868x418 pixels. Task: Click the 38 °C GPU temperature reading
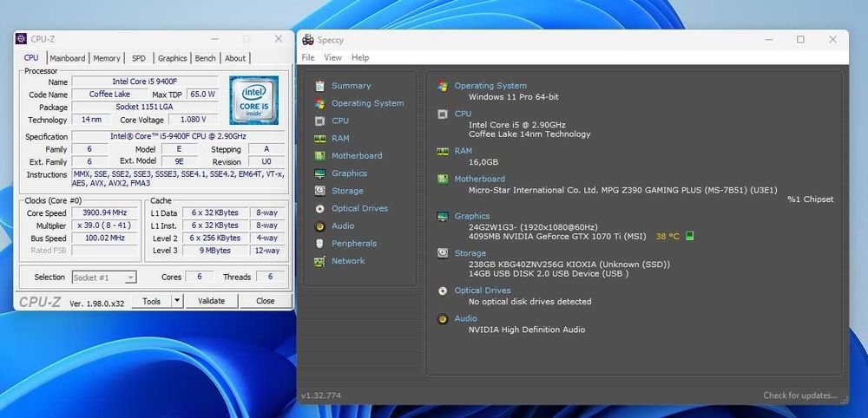[667, 236]
